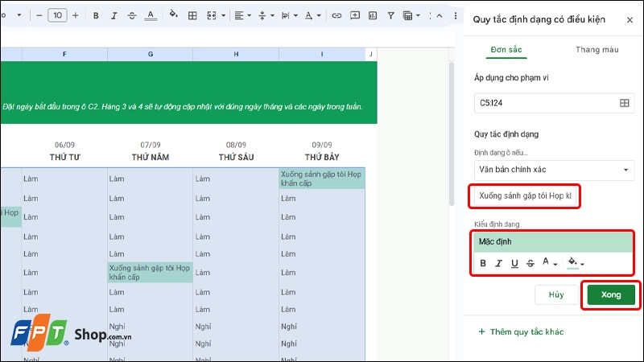Click the green banner instruction text
Screen dimensions: 644x362
[183, 107]
